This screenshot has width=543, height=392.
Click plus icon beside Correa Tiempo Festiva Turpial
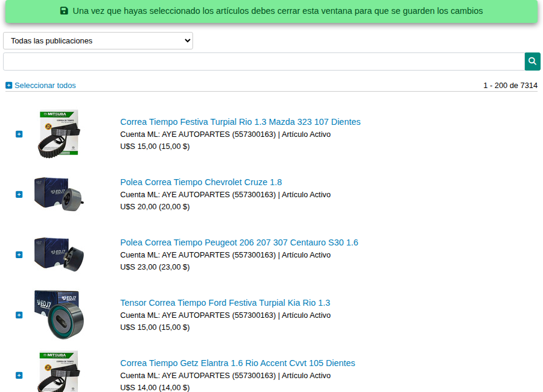(19, 134)
